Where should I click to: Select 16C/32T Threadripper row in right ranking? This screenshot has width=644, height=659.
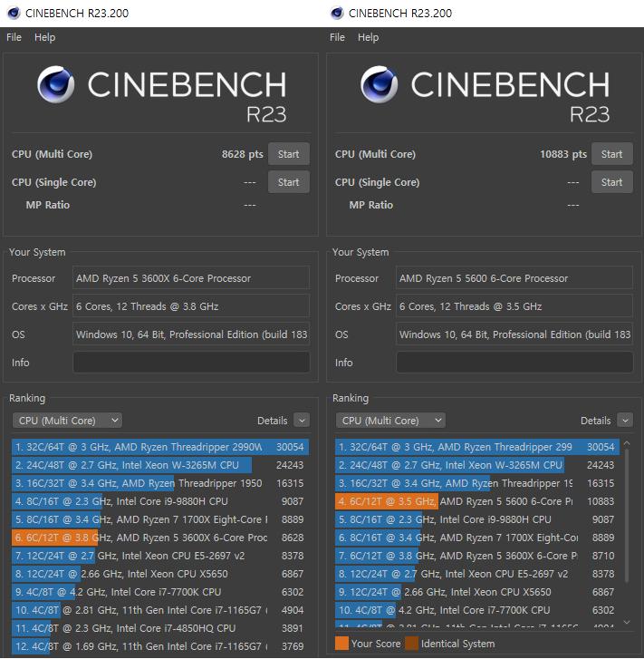point(477,483)
